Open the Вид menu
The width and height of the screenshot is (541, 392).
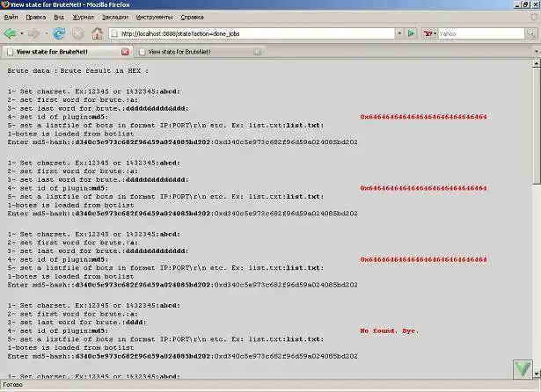(59, 17)
